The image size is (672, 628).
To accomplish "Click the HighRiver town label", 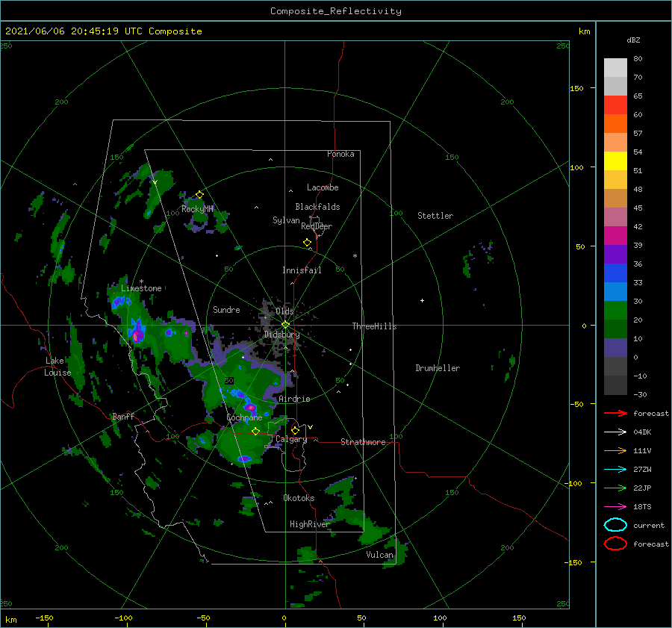I will coord(309,524).
